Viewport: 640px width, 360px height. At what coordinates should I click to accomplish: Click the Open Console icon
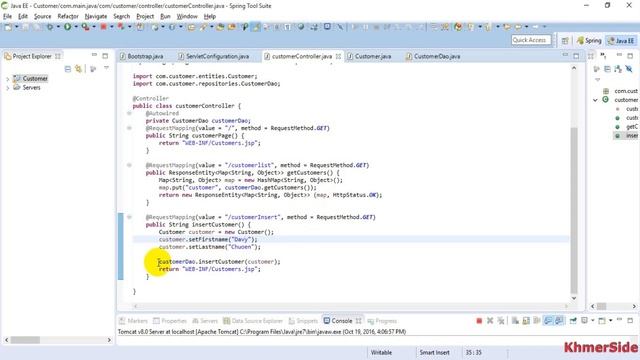coord(602,321)
